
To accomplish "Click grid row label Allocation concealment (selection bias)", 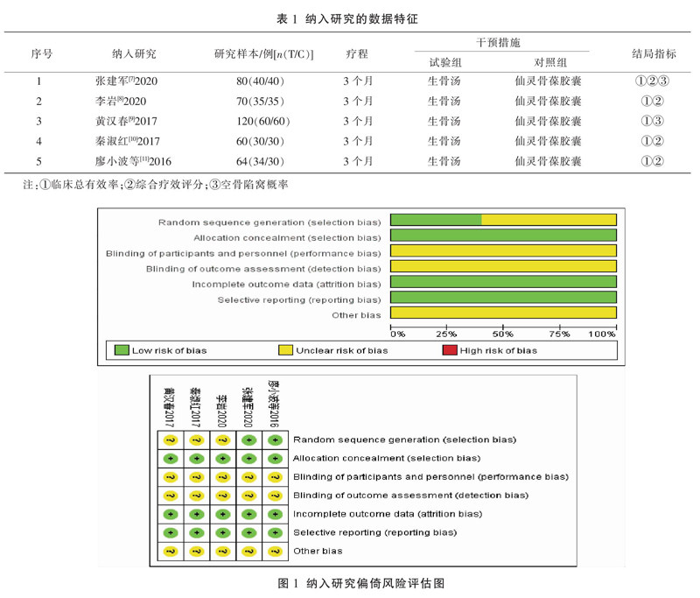I will [x=387, y=459].
